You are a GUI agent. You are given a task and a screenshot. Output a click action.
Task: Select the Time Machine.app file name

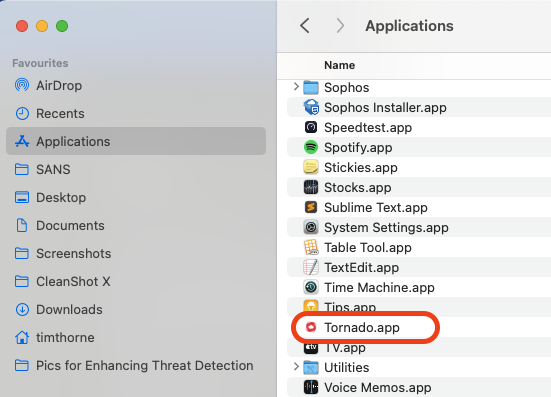(x=379, y=288)
